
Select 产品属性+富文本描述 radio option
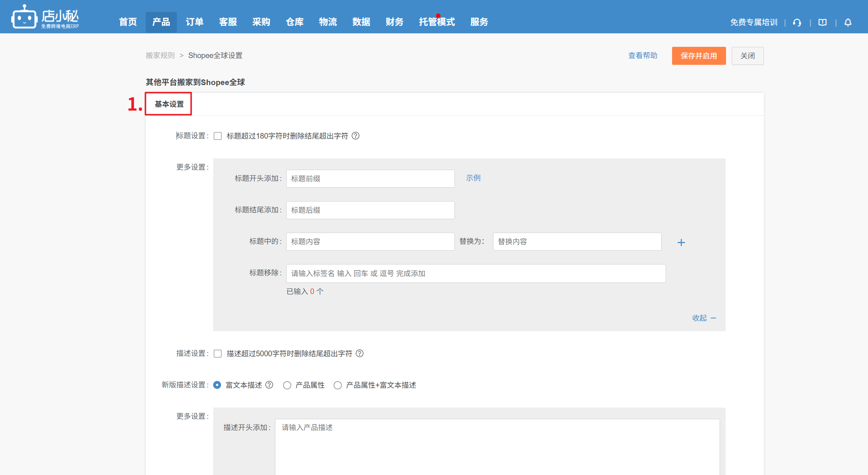(x=338, y=385)
